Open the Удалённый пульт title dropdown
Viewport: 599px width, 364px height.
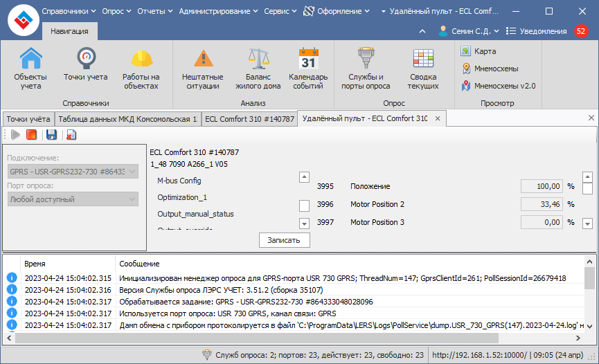383,12
